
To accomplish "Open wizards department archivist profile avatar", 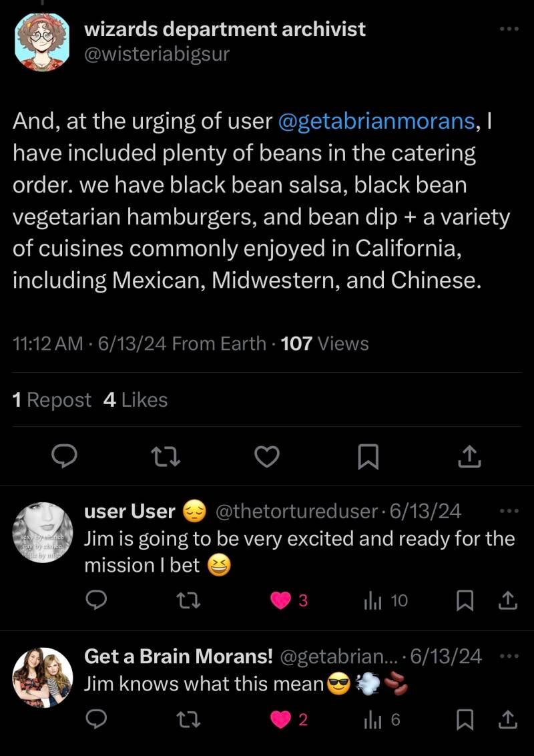I will tap(42, 41).
